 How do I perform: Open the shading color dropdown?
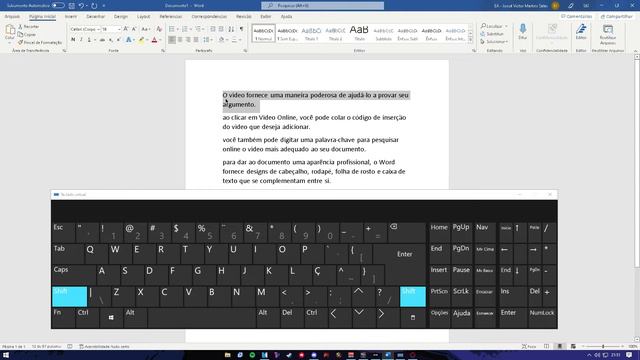coord(227,40)
